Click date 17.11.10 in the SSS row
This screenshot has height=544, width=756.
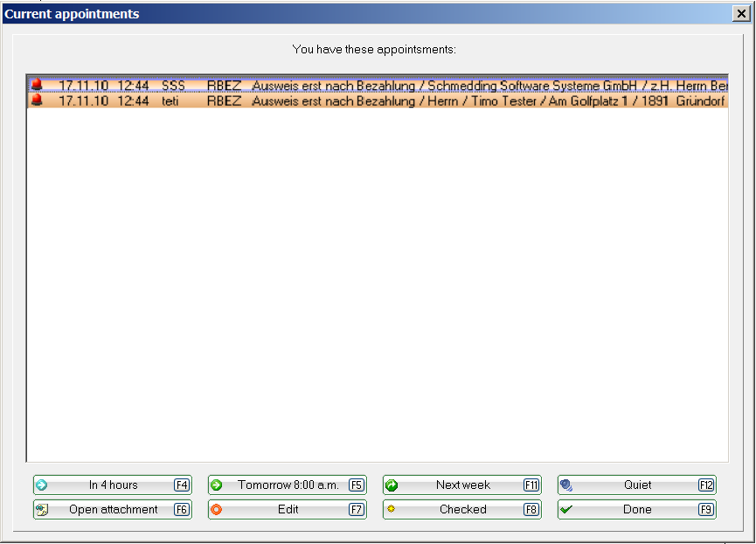coord(83,86)
